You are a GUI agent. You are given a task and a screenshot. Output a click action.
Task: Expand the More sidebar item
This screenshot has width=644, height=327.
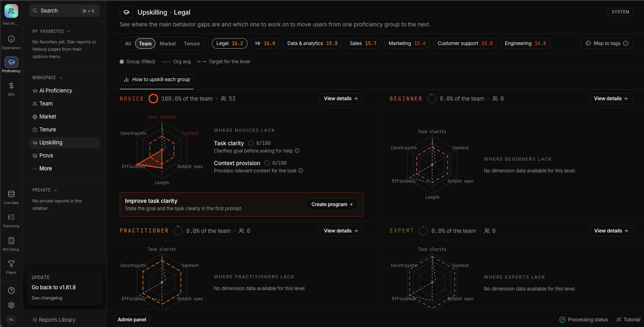tap(65, 168)
